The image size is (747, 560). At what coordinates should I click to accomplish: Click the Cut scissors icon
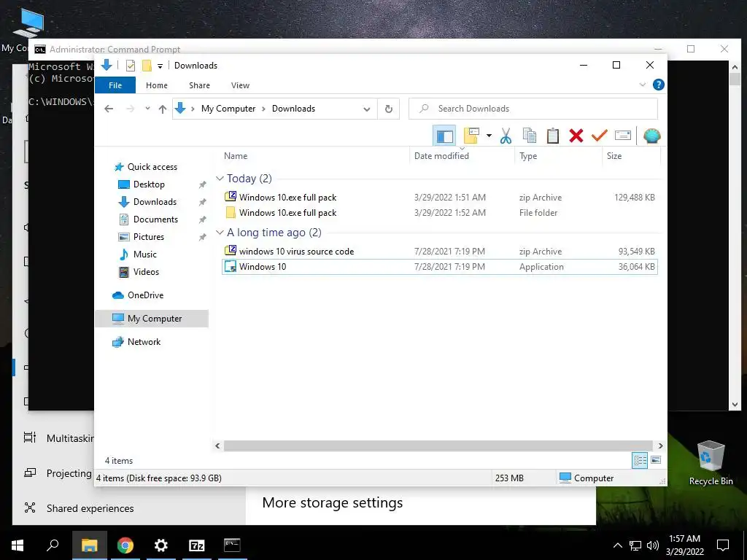pos(506,136)
